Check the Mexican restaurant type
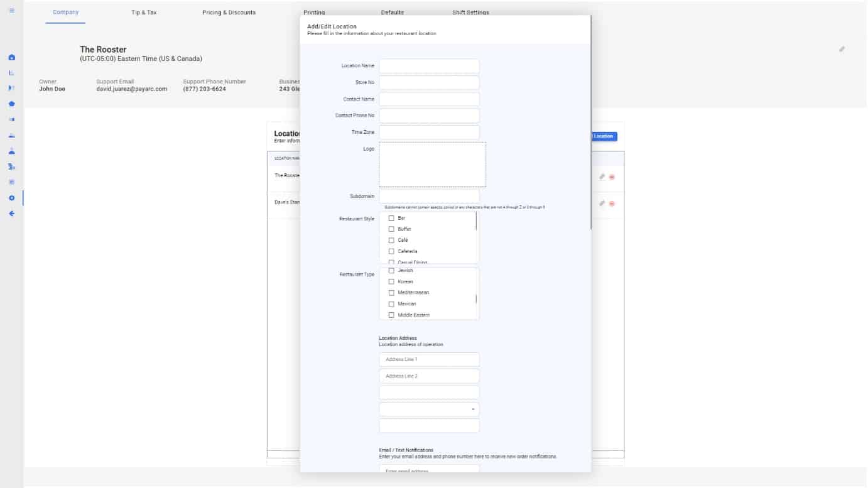Viewport: 868px width, 488px height. [391, 304]
